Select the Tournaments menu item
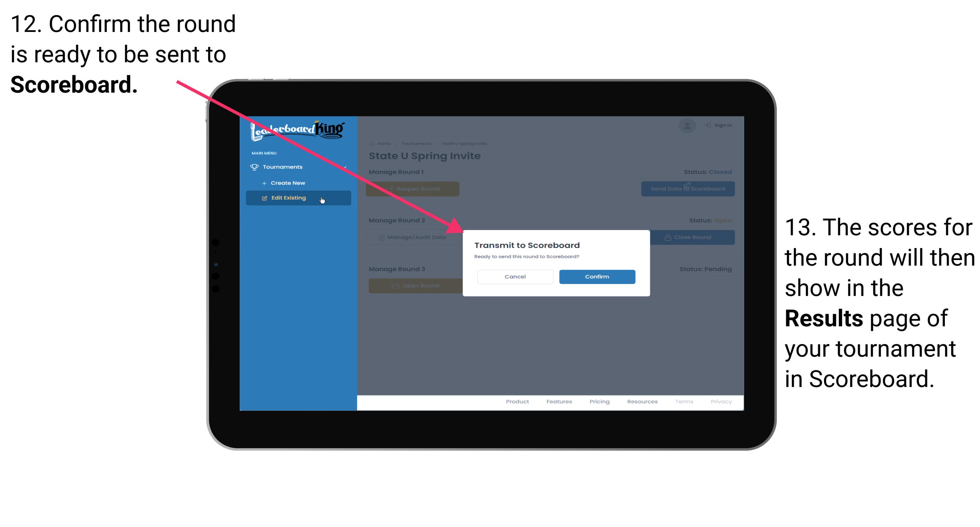This screenshot has width=980, height=527. pos(283,166)
